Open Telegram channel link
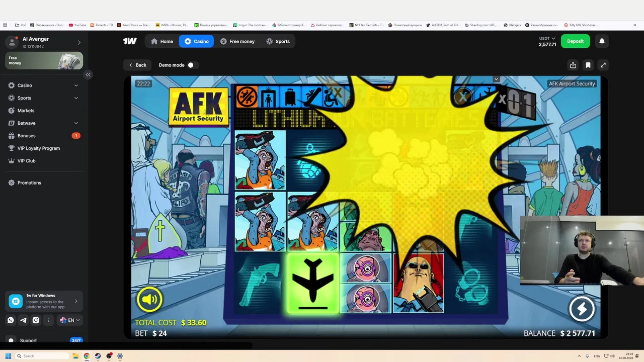This screenshot has width=644, height=362. point(23,320)
